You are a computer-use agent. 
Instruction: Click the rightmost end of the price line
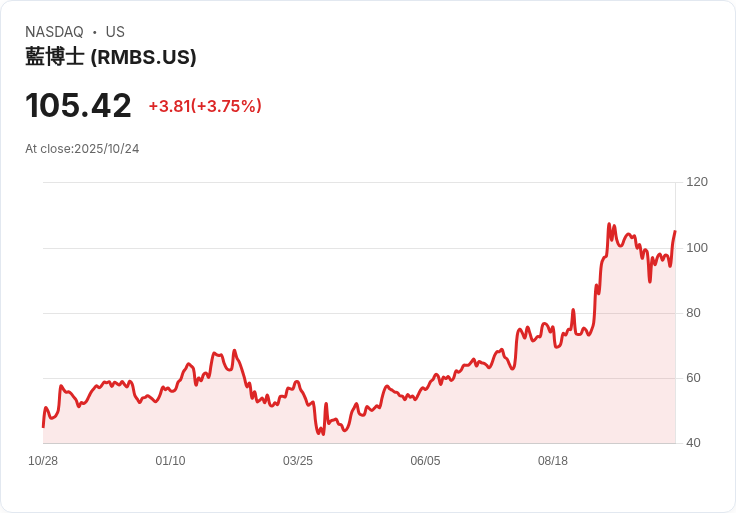point(675,232)
